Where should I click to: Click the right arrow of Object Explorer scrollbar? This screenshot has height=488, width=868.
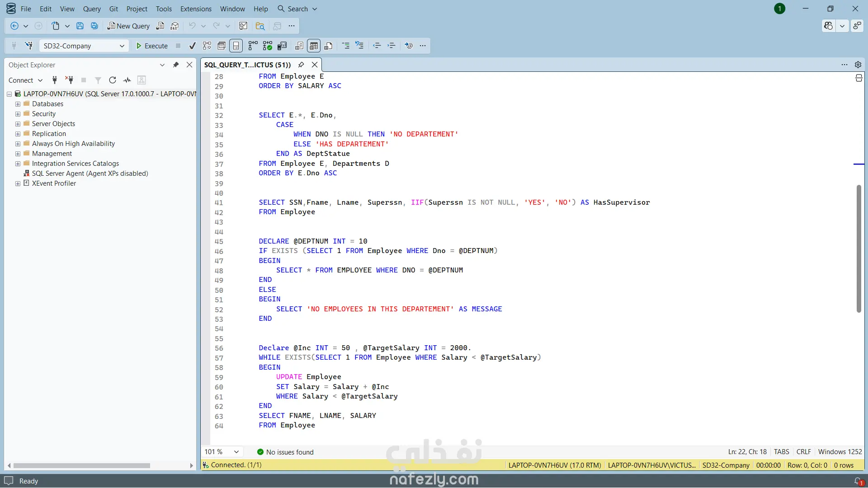pyautogui.click(x=191, y=465)
